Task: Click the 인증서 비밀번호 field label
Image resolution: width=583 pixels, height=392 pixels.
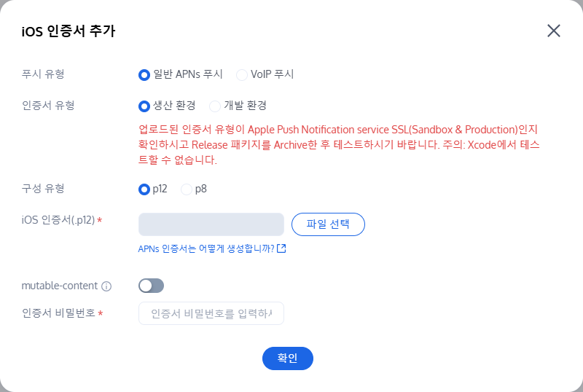Action: (58, 313)
